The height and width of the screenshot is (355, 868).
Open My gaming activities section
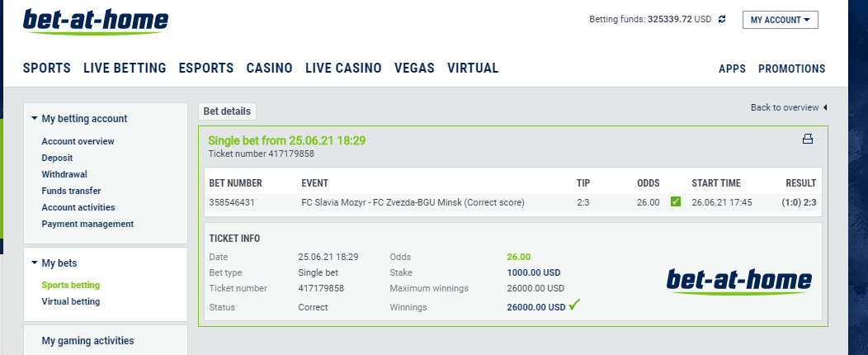[88, 341]
